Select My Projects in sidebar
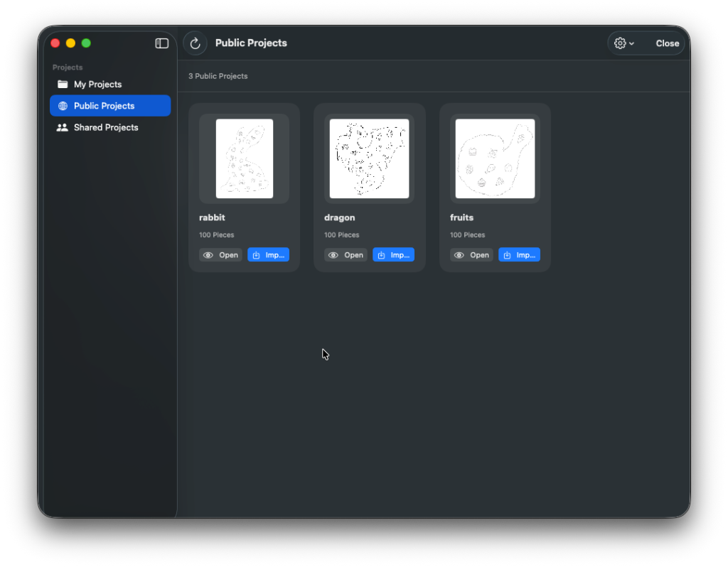The height and width of the screenshot is (567, 728). (97, 84)
